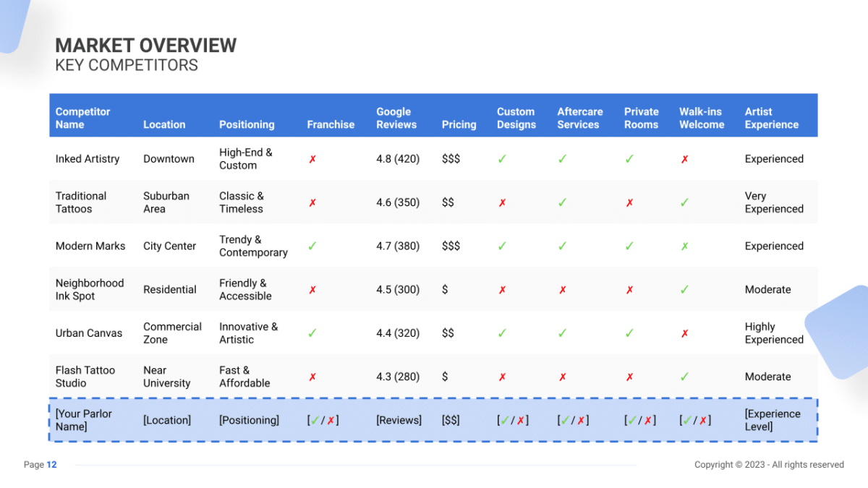Click the Franchise red cross for Inked Artistry

(312, 159)
